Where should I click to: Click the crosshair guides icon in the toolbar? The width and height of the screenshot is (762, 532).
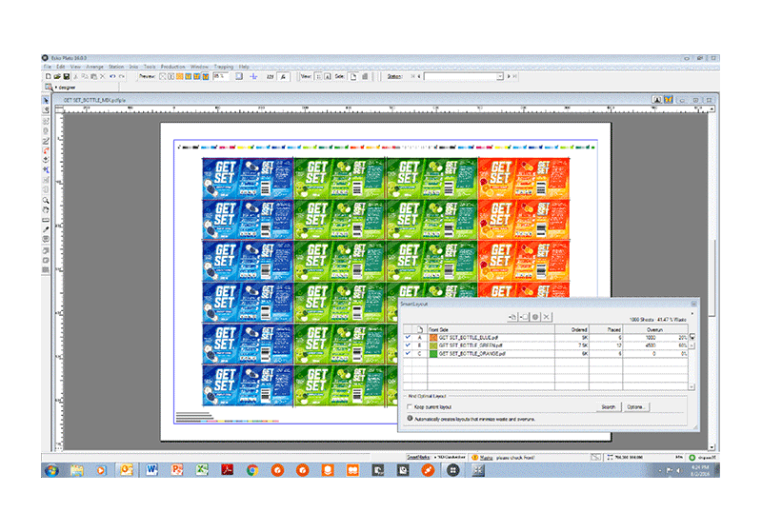point(253,76)
